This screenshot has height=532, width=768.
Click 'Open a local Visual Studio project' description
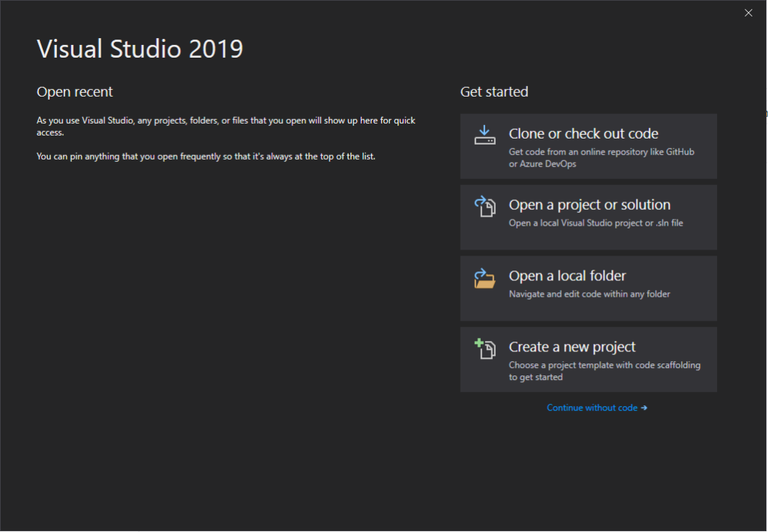click(x=595, y=223)
